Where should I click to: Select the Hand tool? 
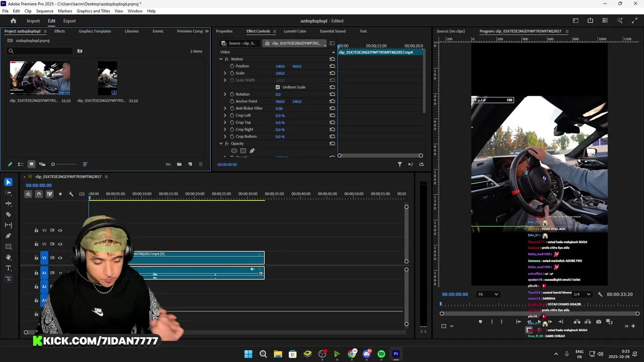tap(9, 257)
